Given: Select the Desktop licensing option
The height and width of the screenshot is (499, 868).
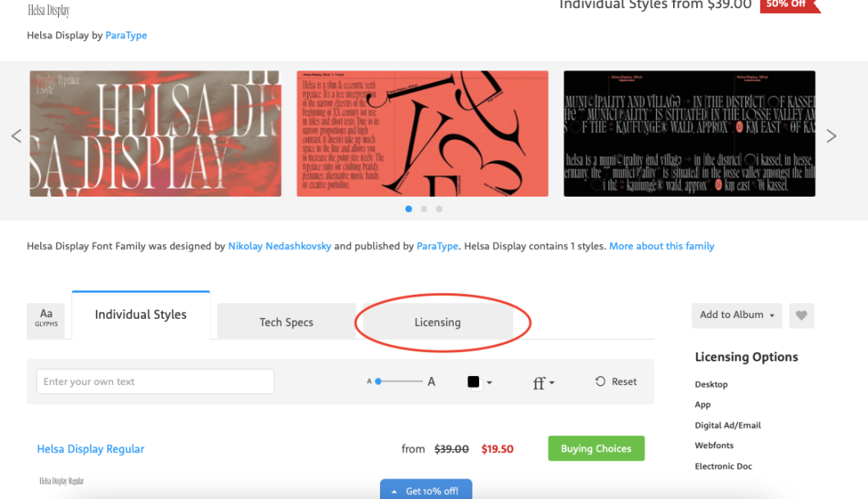Looking at the screenshot, I should (x=712, y=384).
